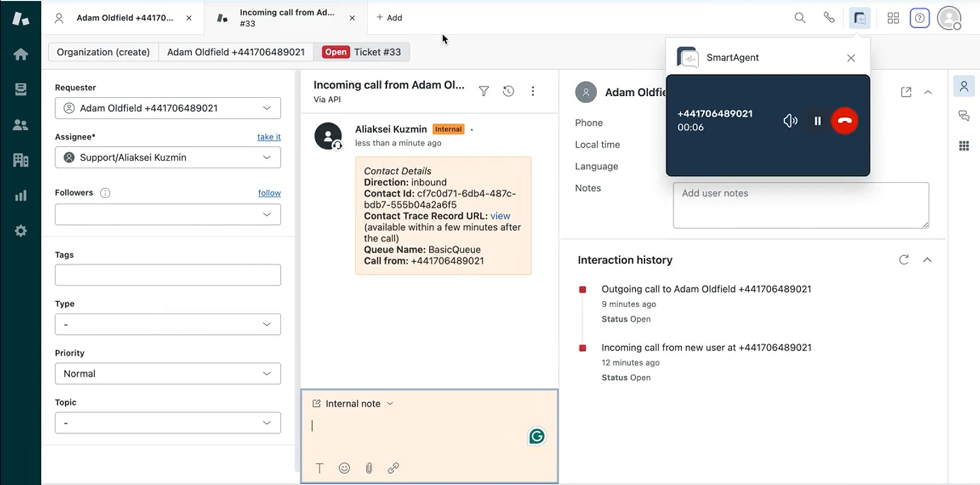Select the Organization (create) breadcrumb tab
This screenshot has width=980, height=485.
tap(103, 52)
